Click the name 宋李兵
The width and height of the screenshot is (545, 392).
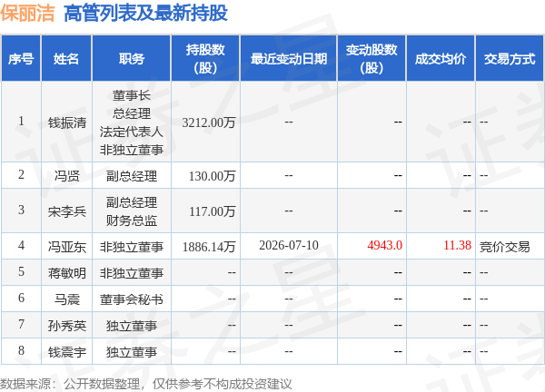(x=66, y=211)
